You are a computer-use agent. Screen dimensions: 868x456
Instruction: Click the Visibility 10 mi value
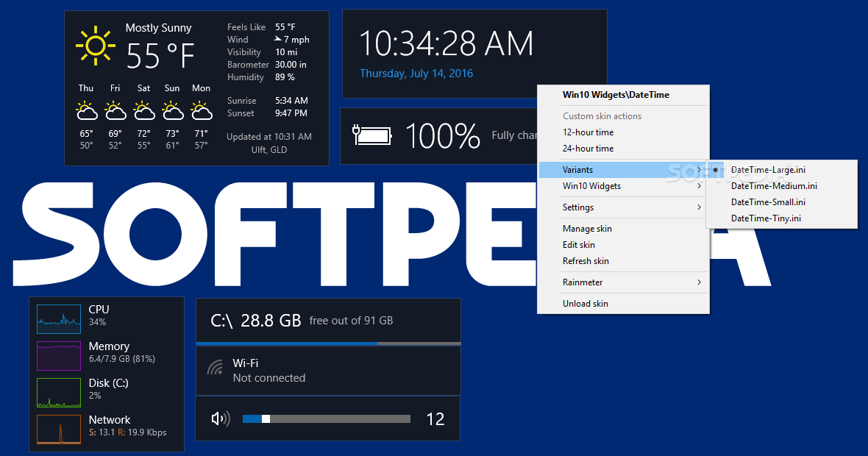tap(286, 52)
